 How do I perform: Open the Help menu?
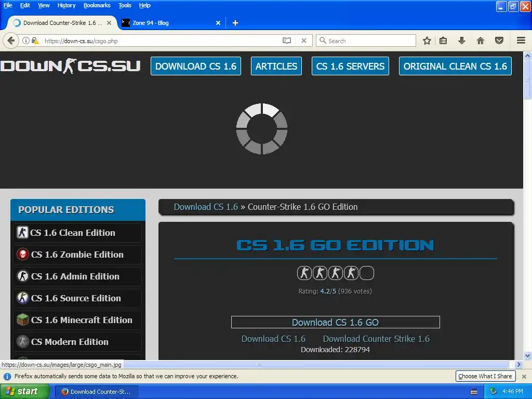144,5
